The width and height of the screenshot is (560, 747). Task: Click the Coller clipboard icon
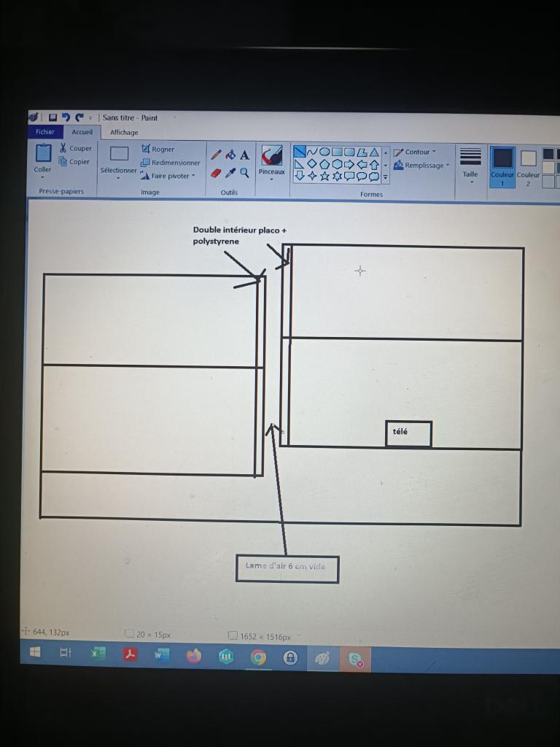pyautogui.click(x=43, y=153)
